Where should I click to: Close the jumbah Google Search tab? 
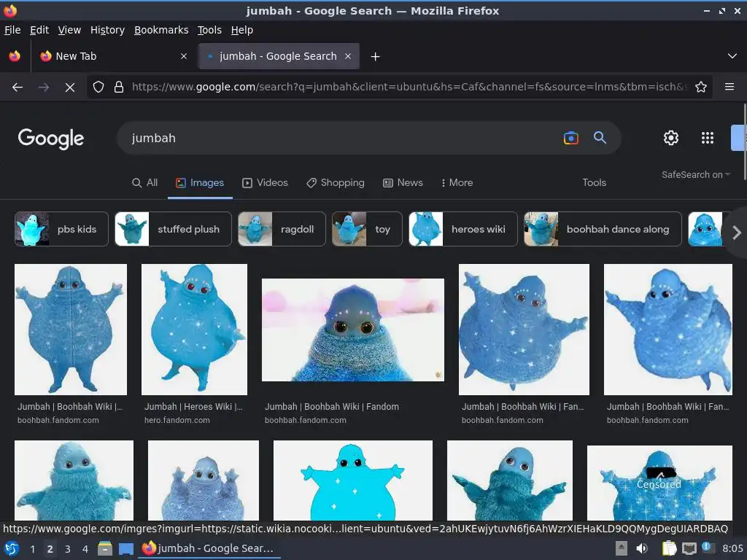click(348, 56)
